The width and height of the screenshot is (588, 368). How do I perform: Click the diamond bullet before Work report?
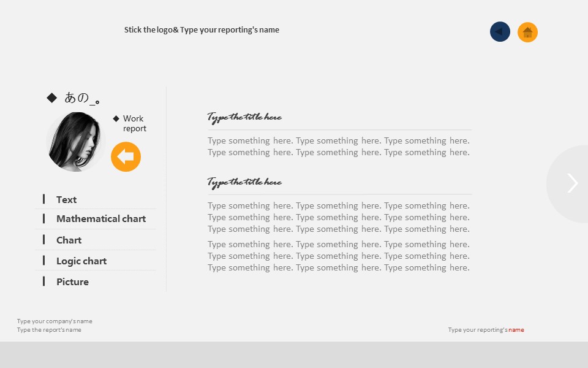(x=116, y=118)
